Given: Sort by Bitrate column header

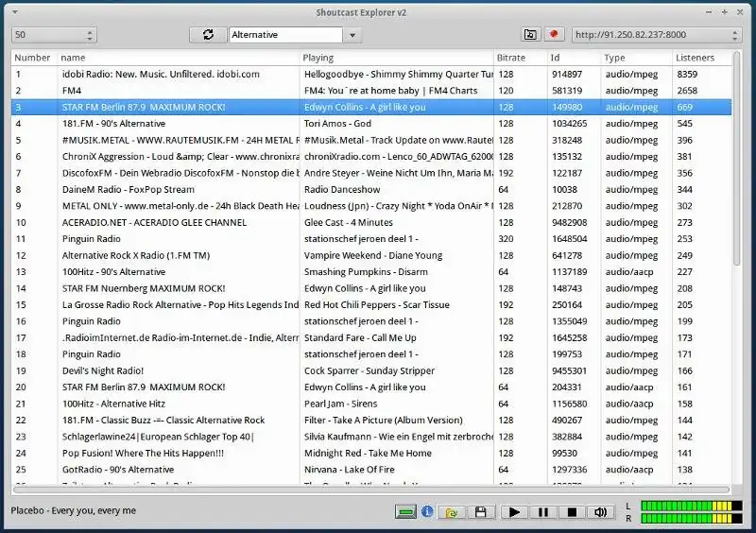Looking at the screenshot, I should (x=521, y=58).
